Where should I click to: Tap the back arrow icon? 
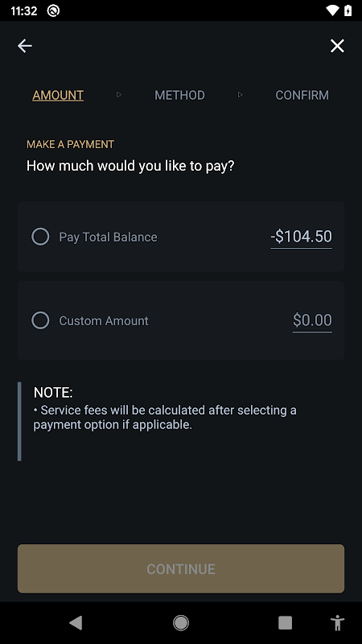25,46
